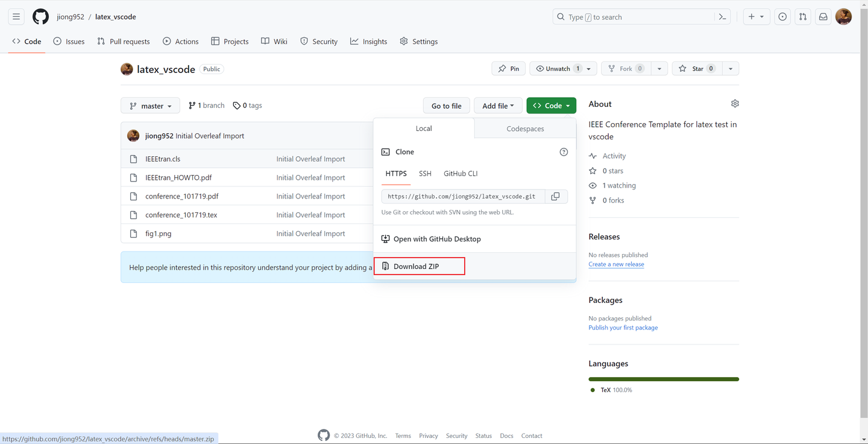Click the TeX language percentage bar
This screenshot has width=868, height=444.
coord(663,379)
